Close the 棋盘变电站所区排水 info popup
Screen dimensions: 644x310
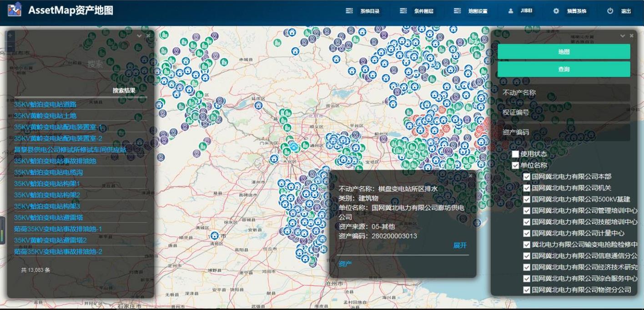(471, 175)
